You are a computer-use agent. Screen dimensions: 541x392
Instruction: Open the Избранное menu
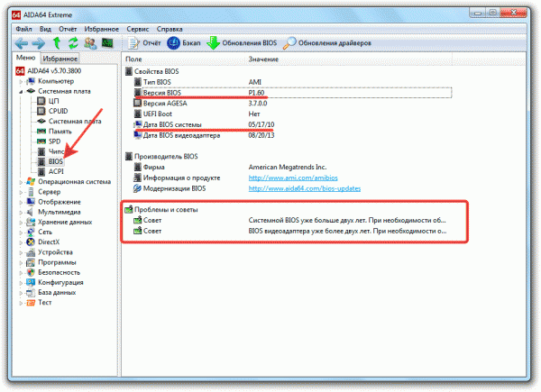(101, 29)
